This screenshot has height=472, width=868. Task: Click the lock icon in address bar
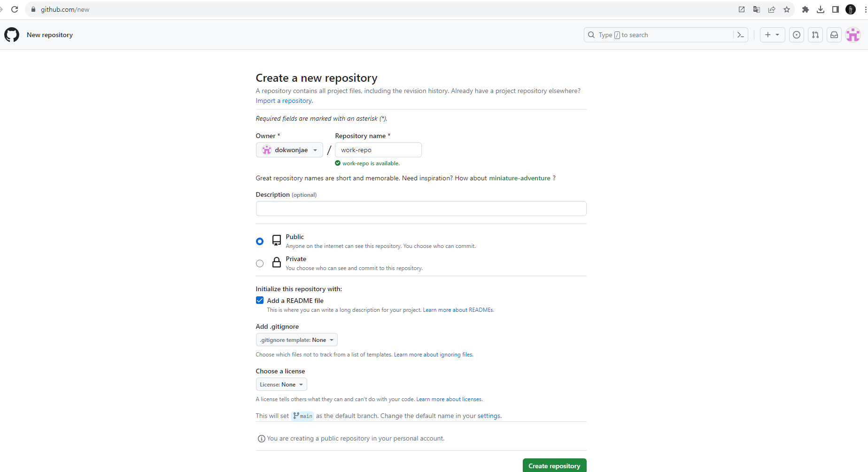(x=33, y=9)
